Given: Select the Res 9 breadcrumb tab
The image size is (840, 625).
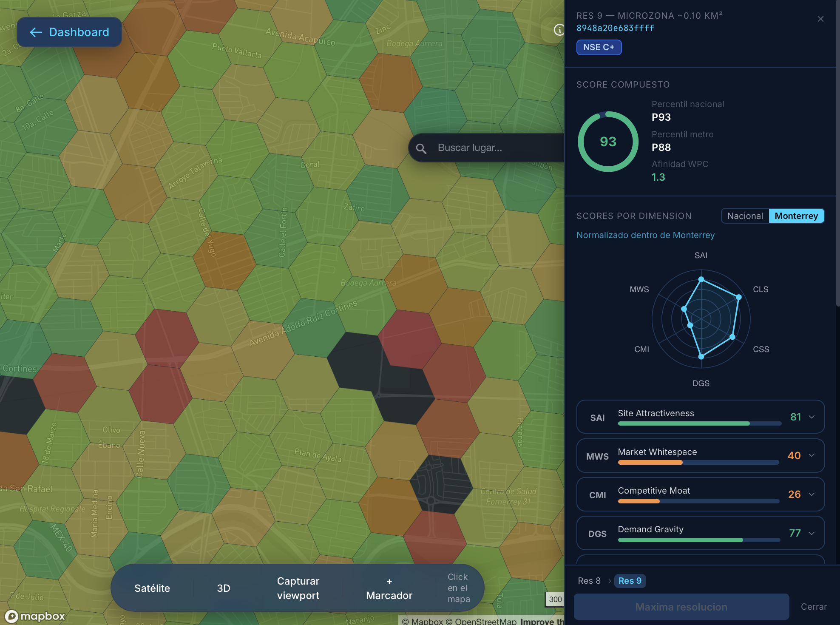Looking at the screenshot, I should [x=630, y=581].
